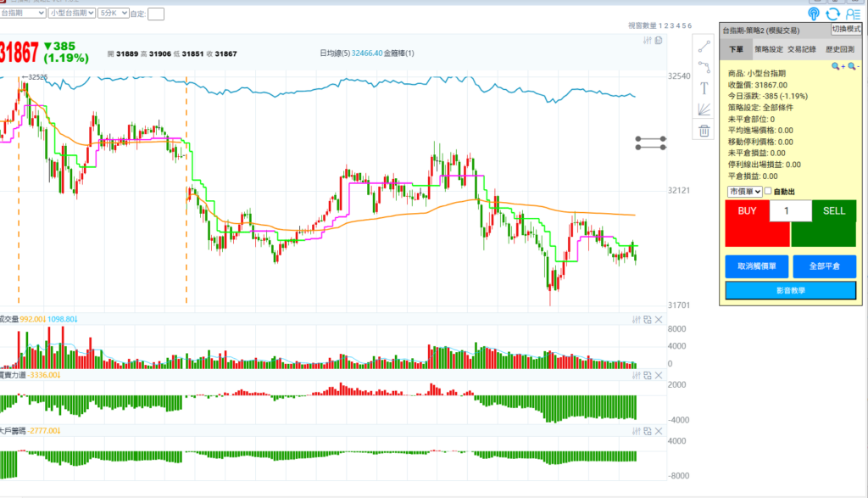The width and height of the screenshot is (868, 498).
Task: Open the 5分K timeframe dropdown
Action: pos(113,14)
